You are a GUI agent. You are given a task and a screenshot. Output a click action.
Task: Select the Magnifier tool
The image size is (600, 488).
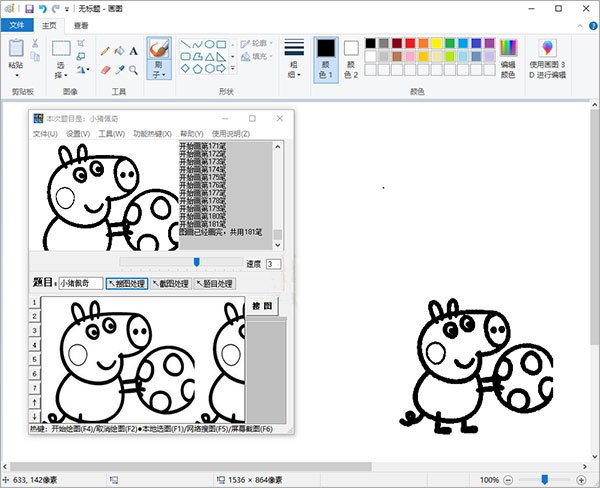click(x=133, y=70)
